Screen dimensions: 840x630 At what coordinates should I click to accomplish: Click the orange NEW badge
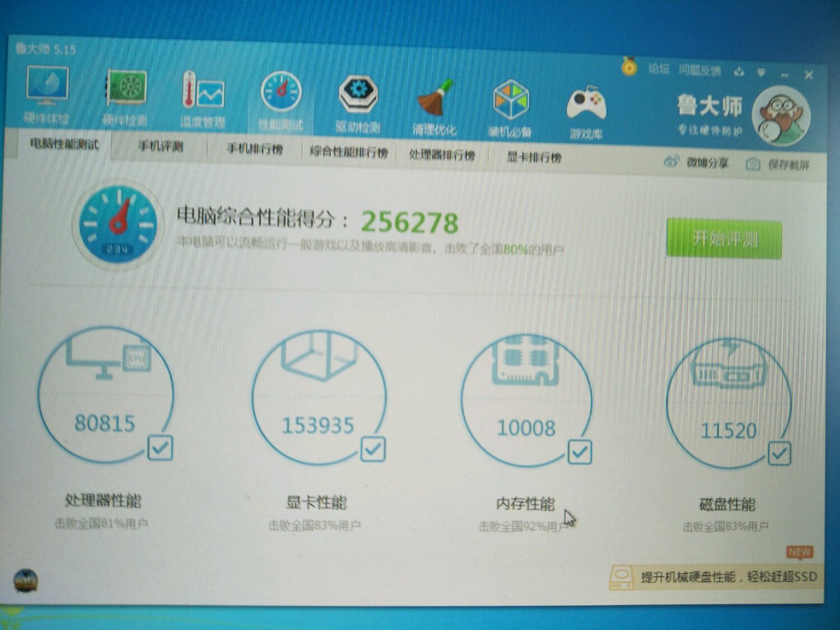pos(799,552)
